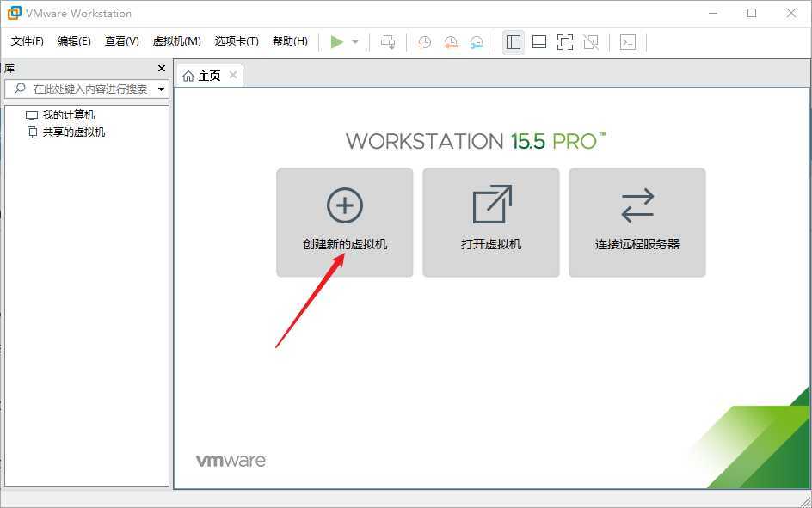This screenshot has width=812, height=508.
Task: Click the green power-on play button
Action: click(336, 42)
